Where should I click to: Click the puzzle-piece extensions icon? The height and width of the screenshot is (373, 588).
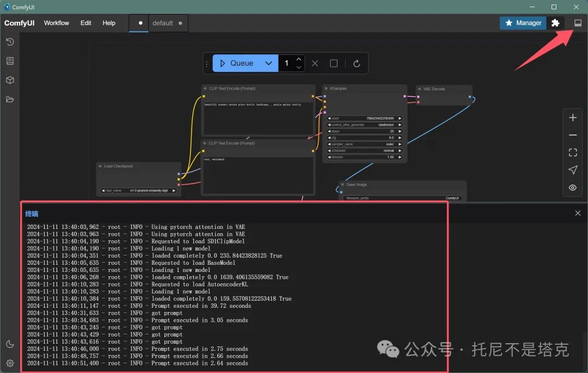pos(555,23)
